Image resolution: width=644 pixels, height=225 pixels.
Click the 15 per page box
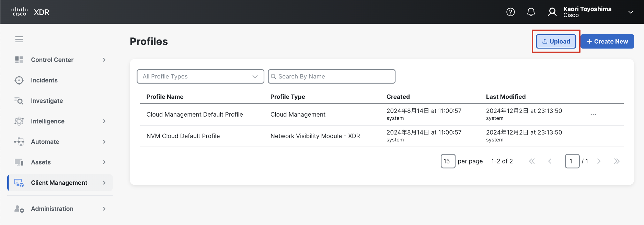click(x=448, y=161)
